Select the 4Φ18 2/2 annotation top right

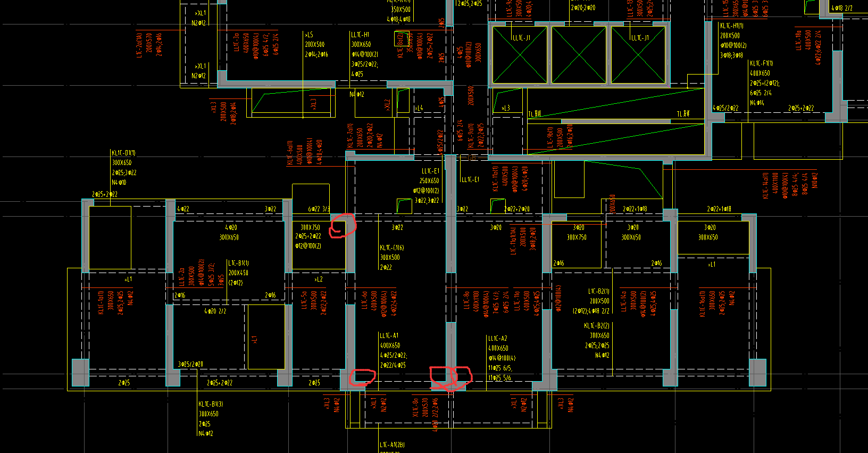coord(842,8)
